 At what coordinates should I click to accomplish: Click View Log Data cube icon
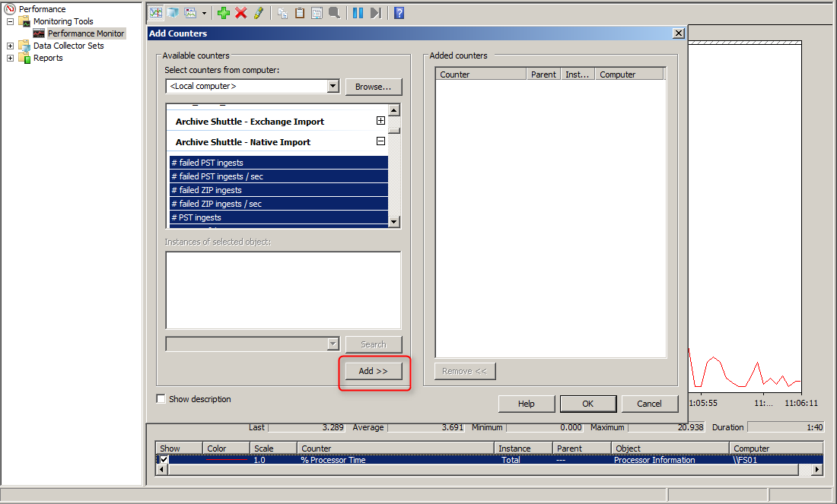[x=173, y=13]
